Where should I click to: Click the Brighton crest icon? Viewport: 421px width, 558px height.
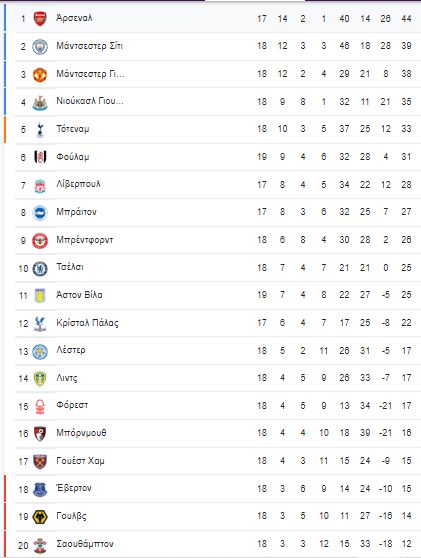40,213
